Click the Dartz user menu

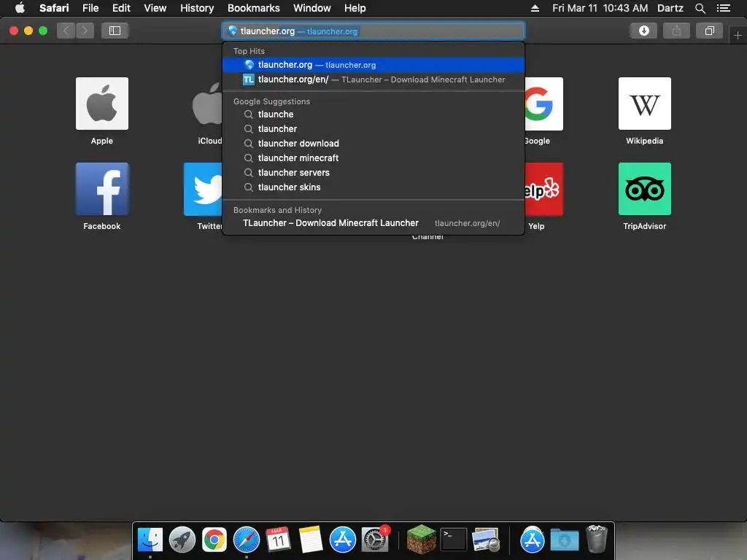point(670,8)
